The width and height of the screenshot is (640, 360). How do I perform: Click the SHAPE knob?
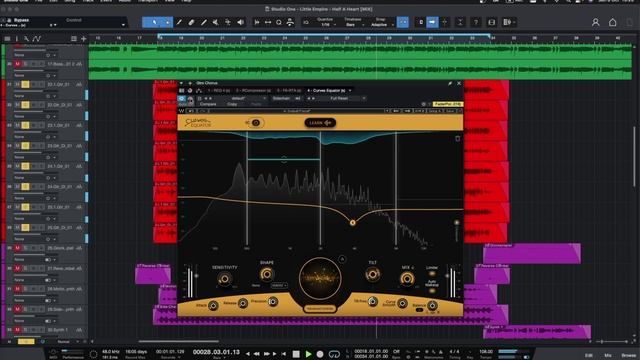pyautogui.click(x=267, y=274)
